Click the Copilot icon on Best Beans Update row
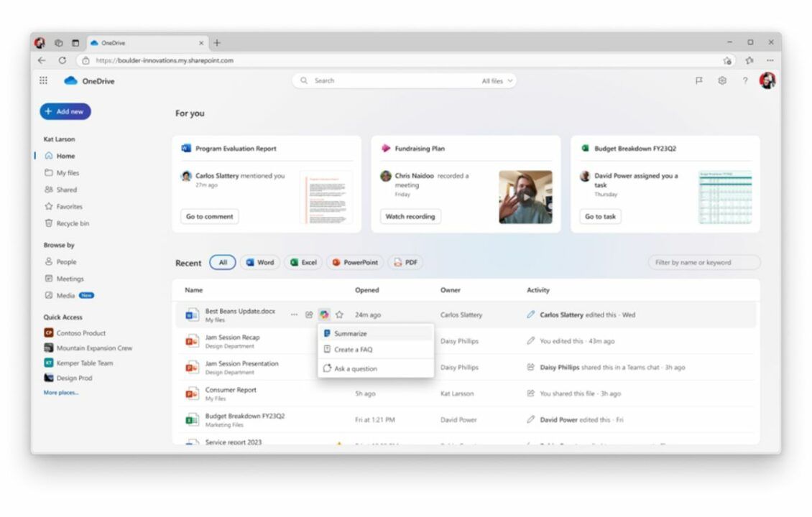This screenshot has width=812, height=517. click(324, 315)
